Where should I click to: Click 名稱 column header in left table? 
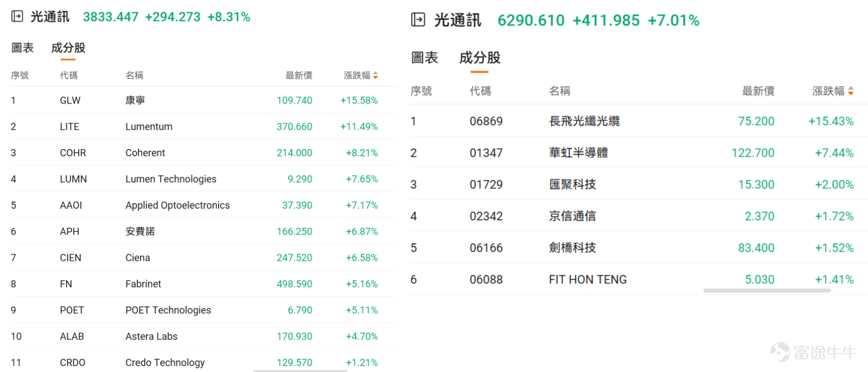(x=135, y=75)
